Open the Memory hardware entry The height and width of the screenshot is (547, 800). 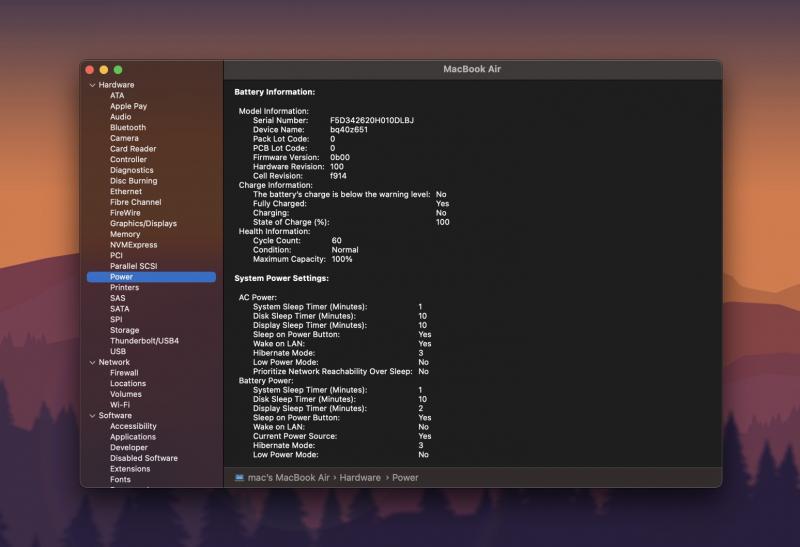(125, 234)
